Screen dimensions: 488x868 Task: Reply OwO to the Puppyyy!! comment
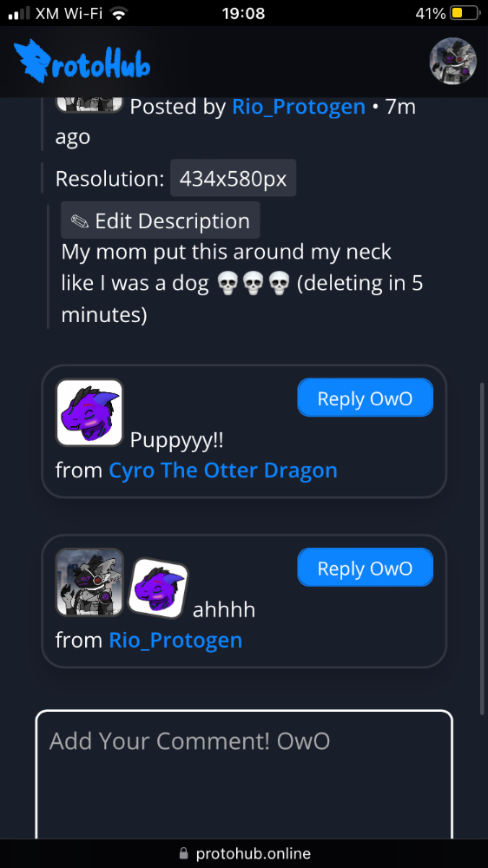coord(365,398)
